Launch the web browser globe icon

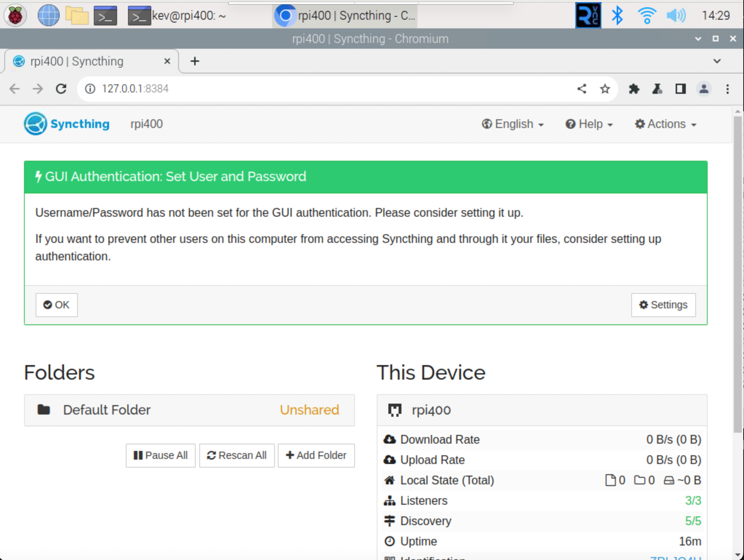click(48, 16)
